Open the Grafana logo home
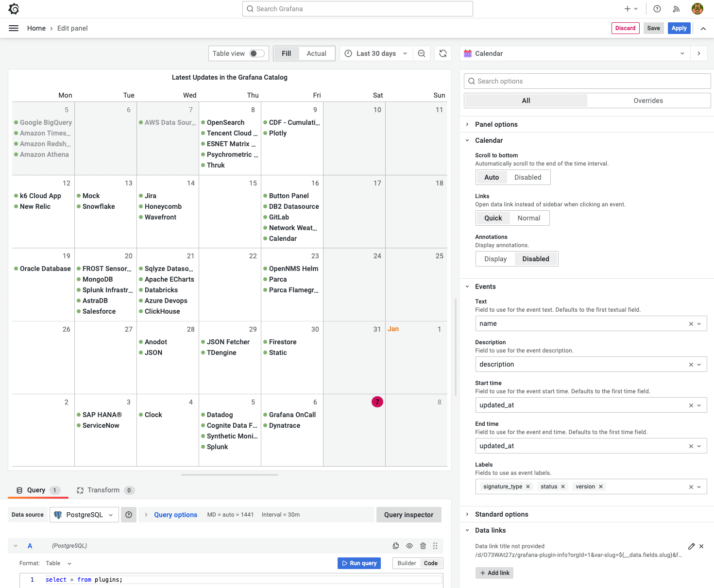 point(14,9)
